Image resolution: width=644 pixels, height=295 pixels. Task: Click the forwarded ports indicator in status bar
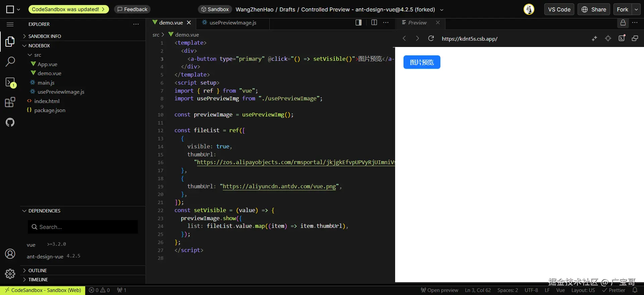tap(121, 290)
